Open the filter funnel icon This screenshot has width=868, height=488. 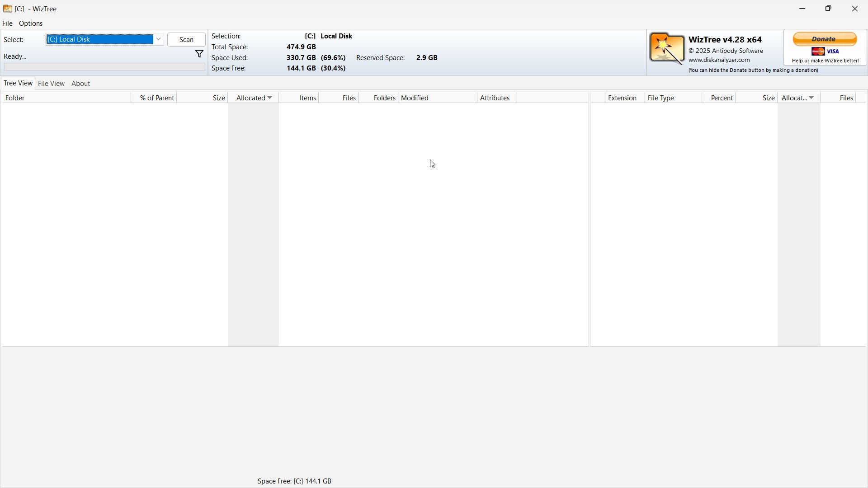click(x=199, y=54)
